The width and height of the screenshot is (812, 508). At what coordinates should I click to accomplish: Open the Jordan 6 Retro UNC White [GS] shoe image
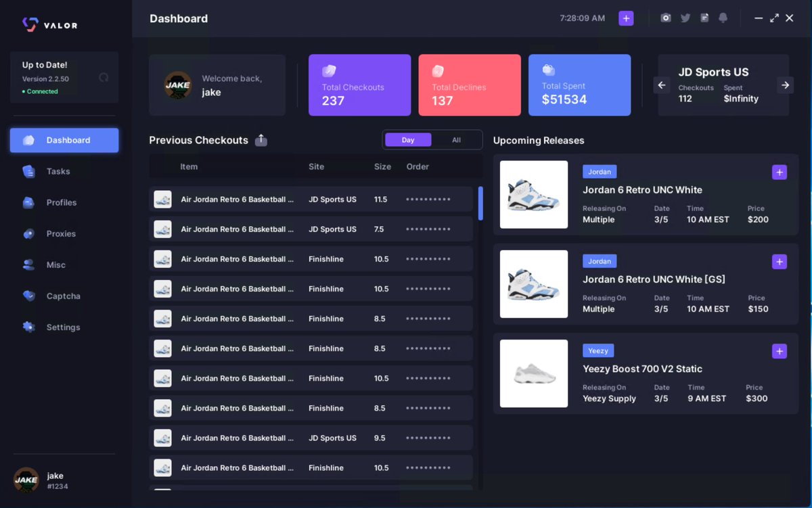point(534,284)
